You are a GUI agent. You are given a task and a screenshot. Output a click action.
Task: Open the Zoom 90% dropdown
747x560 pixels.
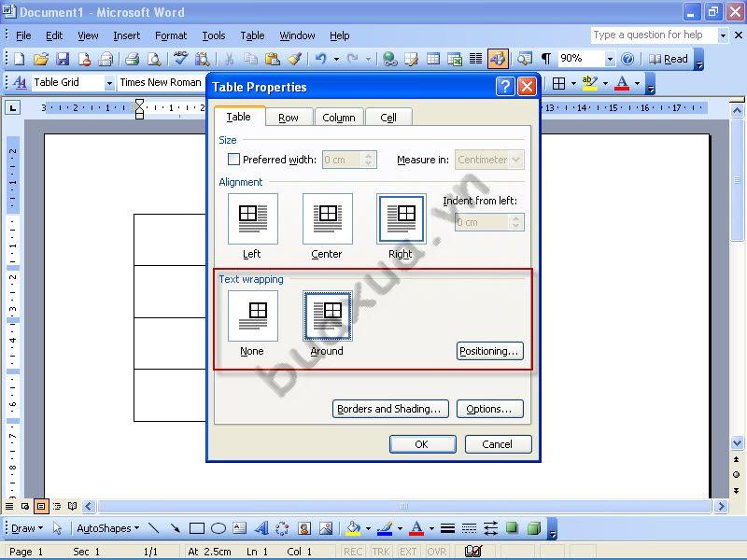[610, 59]
